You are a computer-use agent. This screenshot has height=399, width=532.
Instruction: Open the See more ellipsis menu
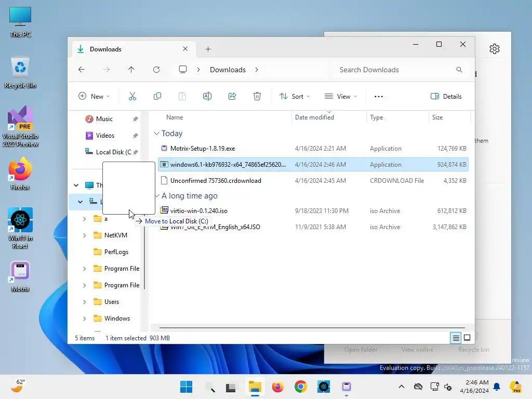click(379, 96)
